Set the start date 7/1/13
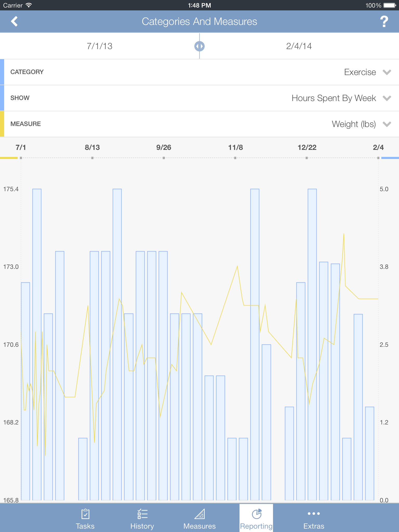This screenshot has width=399, height=532. [99, 46]
